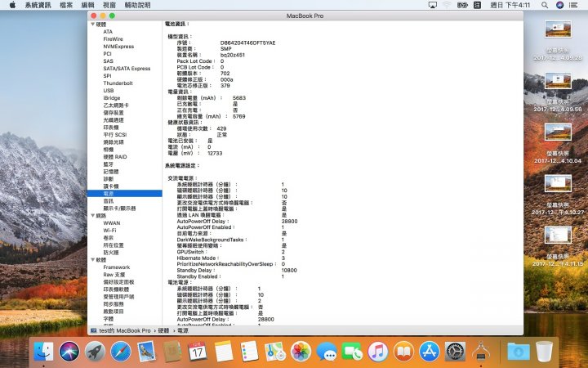Open the Trash in Dock
588x368 pixels.
click(x=544, y=352)
